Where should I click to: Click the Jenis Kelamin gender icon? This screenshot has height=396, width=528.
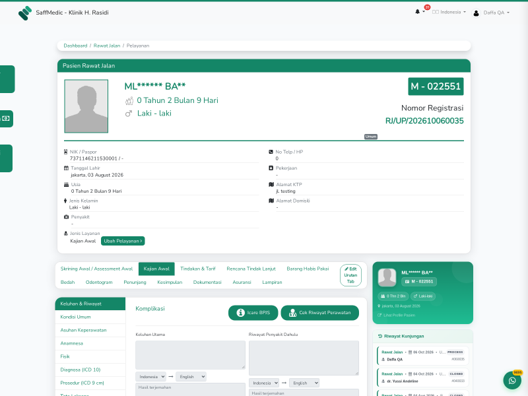coord(65,201)
